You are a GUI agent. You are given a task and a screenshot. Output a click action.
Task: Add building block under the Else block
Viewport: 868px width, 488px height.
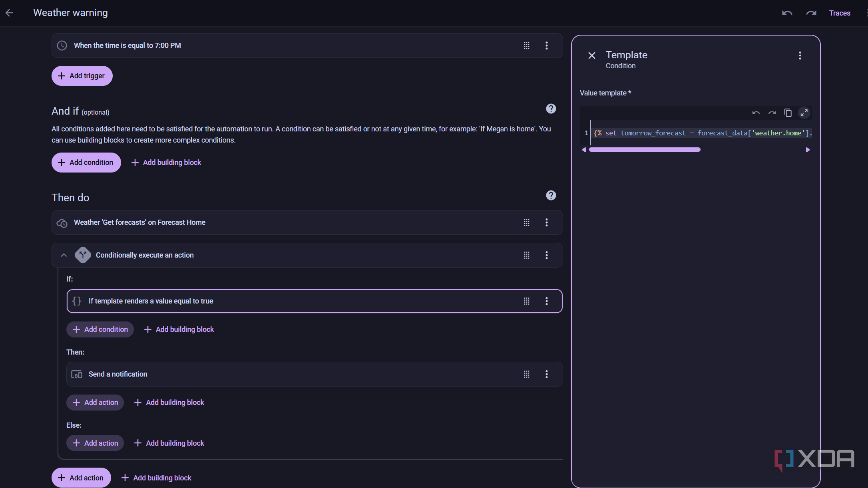coord(169,443)
